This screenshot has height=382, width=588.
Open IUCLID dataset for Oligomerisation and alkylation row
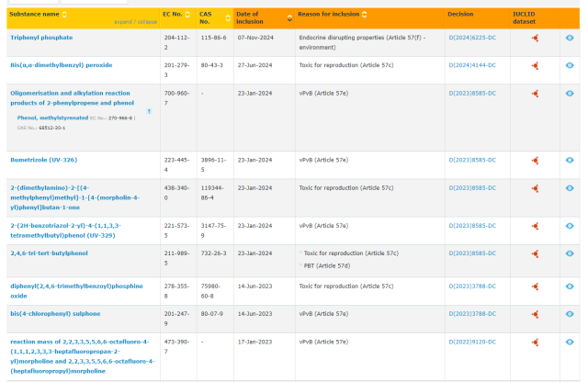(535, 94)
